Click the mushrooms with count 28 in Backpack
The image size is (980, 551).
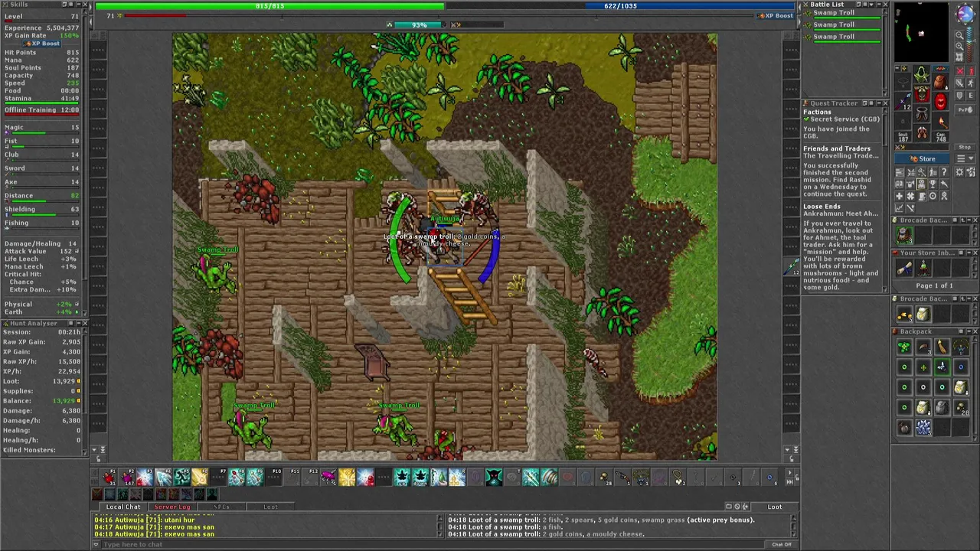pyautogui.click(x=962, y=407)
